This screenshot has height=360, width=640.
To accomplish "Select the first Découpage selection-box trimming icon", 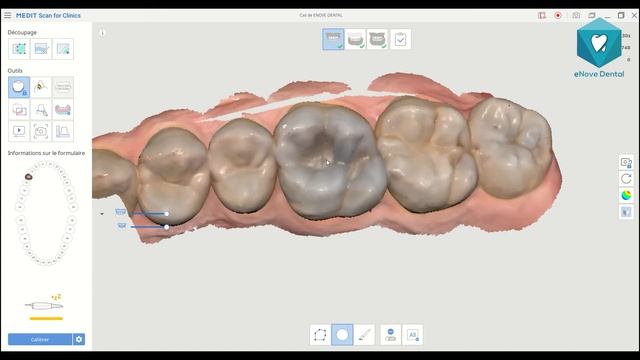I will [19, 49].
